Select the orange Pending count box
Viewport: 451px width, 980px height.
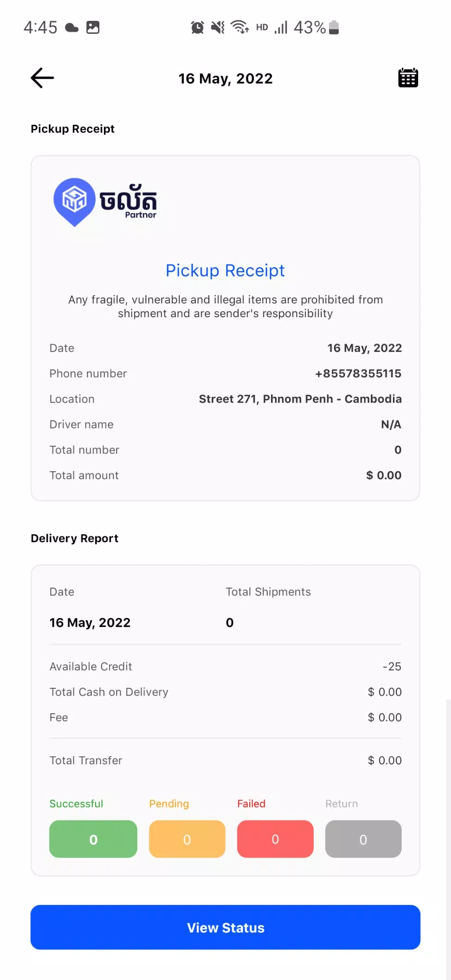[x=187, y=839]
